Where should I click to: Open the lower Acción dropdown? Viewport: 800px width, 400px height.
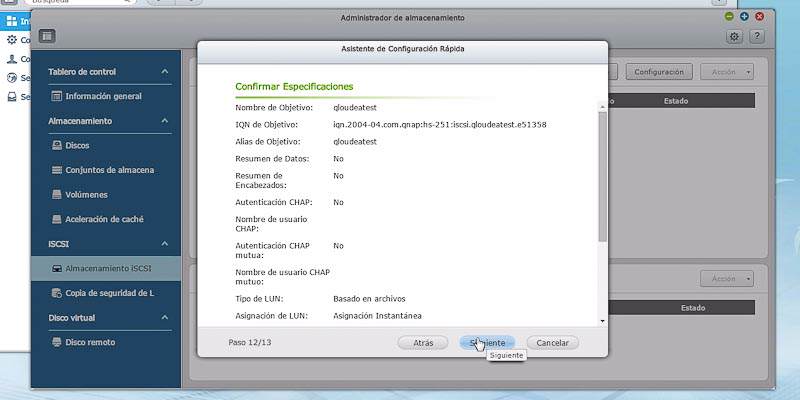click(727, 279)
